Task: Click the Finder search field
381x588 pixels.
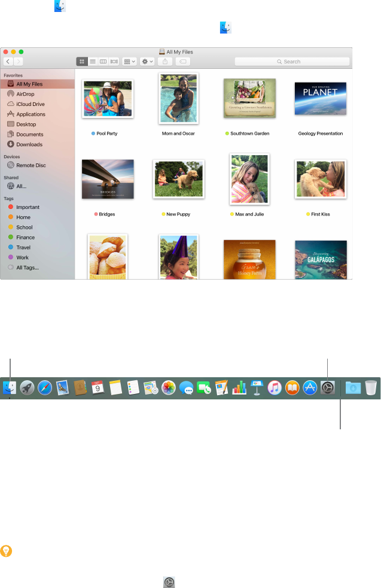Action: [x=292, y=61]
